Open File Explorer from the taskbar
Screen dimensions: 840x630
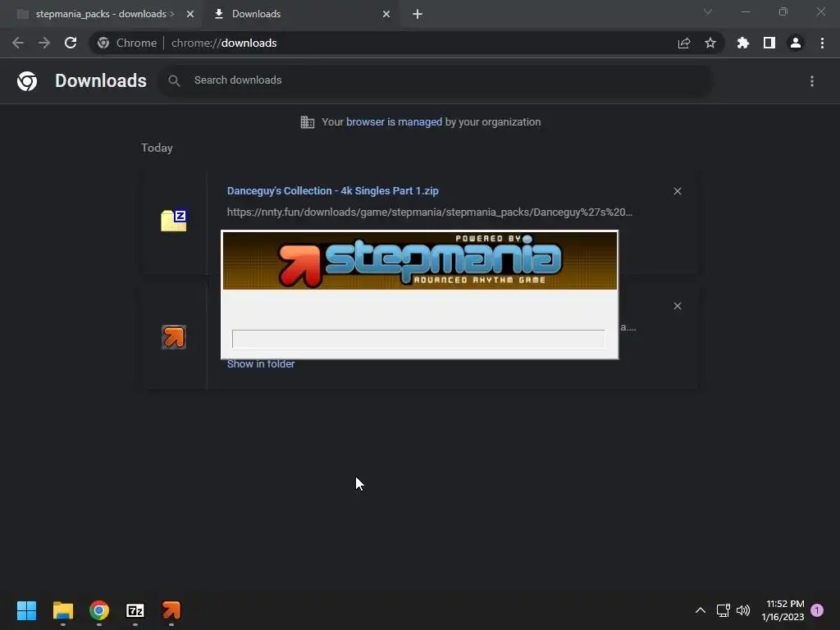point(62,610)
